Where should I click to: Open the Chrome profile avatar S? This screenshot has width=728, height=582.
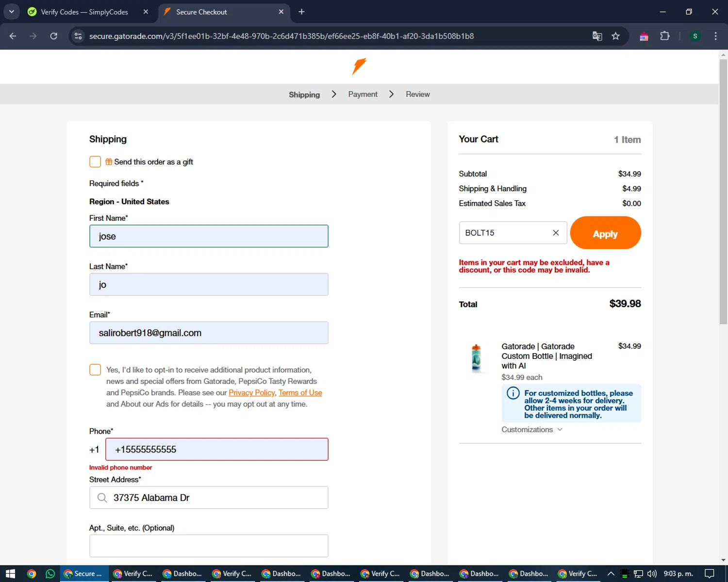(695, 36)
